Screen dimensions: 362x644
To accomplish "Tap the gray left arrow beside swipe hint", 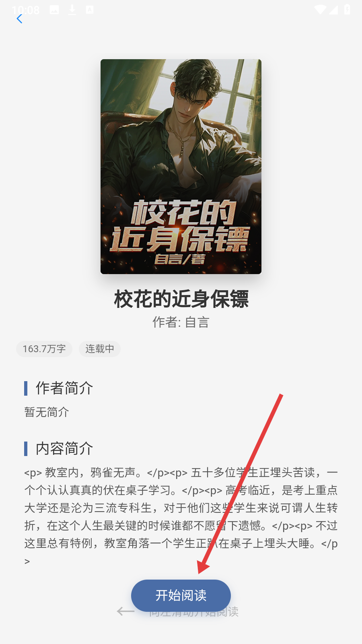I will (125, 611).
